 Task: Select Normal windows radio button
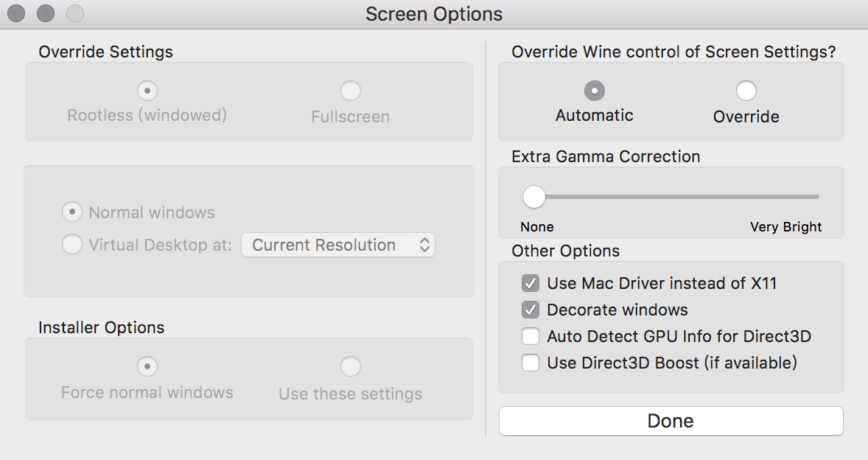(x=72, y=212)
